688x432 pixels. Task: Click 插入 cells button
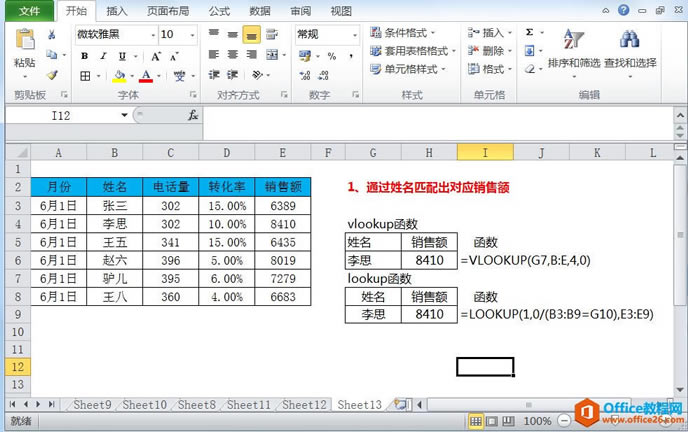pyautogui.click(x=489, y=32)
